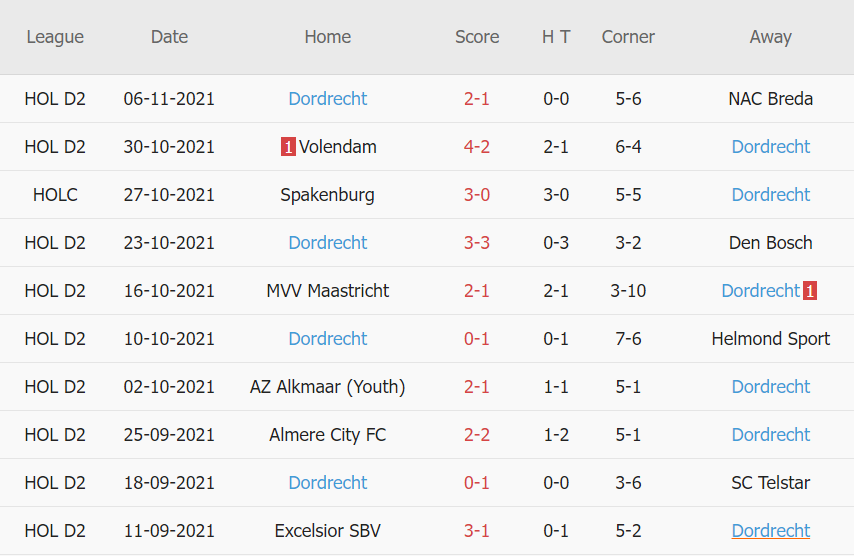Select the Date column header
This screenshot has width=854, height=556.
(x=169, y=37)
